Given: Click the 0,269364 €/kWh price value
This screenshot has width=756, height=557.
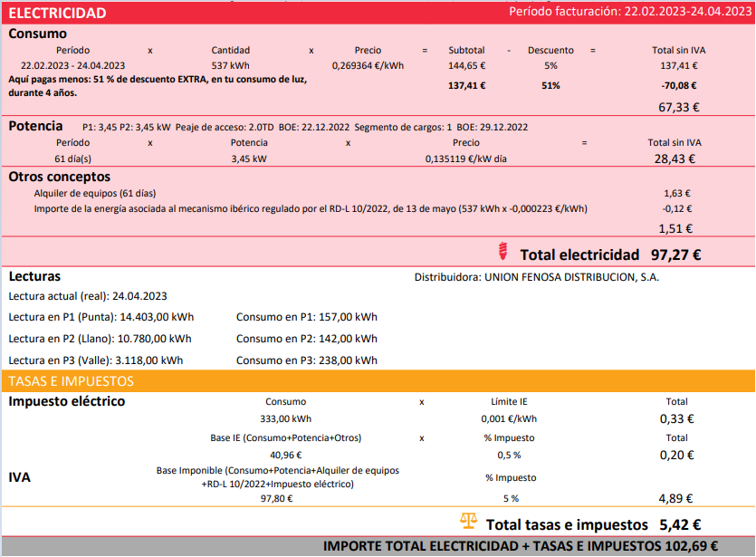Looking at the screenshot, I should point(368,65).
